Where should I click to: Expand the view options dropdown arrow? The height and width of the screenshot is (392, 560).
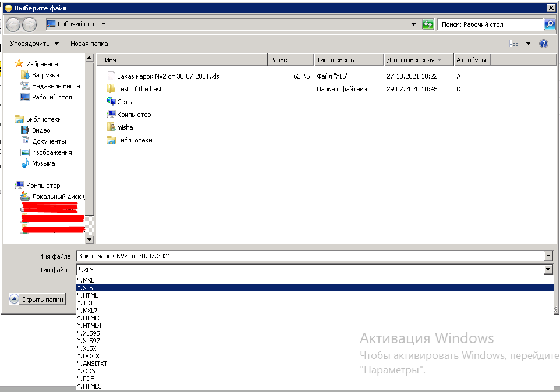pyautogui.click(x=528, y=44)
